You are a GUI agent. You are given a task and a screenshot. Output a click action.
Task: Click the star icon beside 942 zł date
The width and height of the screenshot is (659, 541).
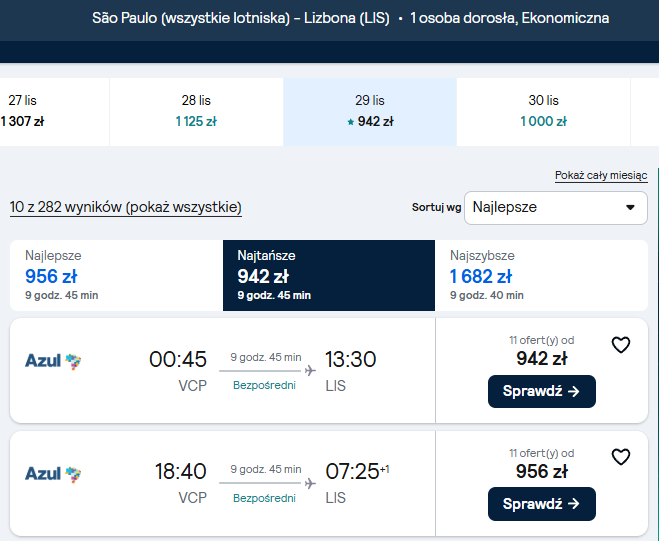tap(351, 122)
